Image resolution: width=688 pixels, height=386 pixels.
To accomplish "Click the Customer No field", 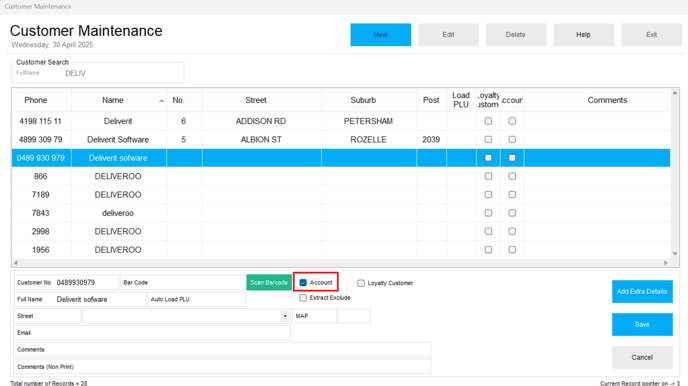I will (66, 282).
